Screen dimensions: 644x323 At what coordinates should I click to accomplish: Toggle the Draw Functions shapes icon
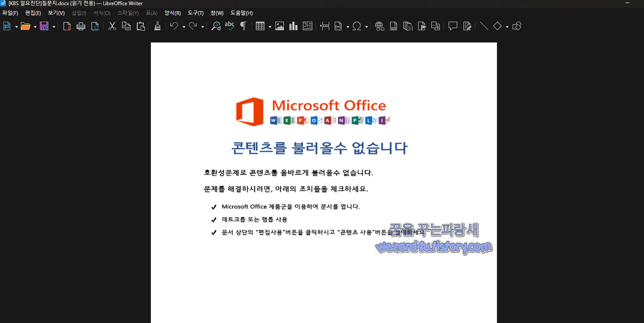(517, 26)
